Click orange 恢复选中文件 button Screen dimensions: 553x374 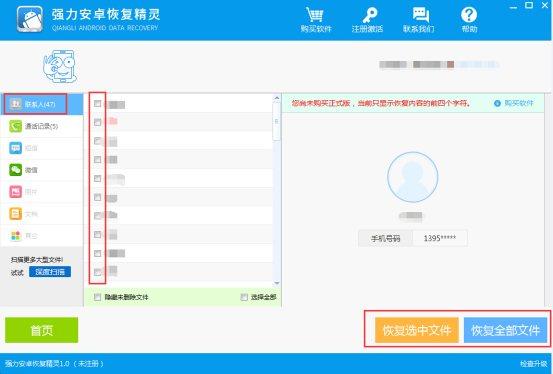417,330
